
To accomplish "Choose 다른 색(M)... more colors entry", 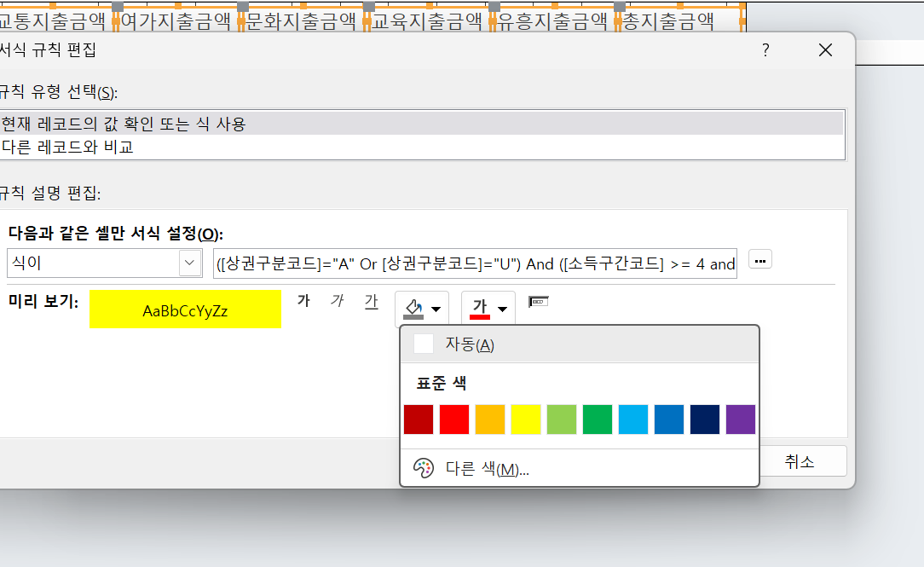I will 486,469.
